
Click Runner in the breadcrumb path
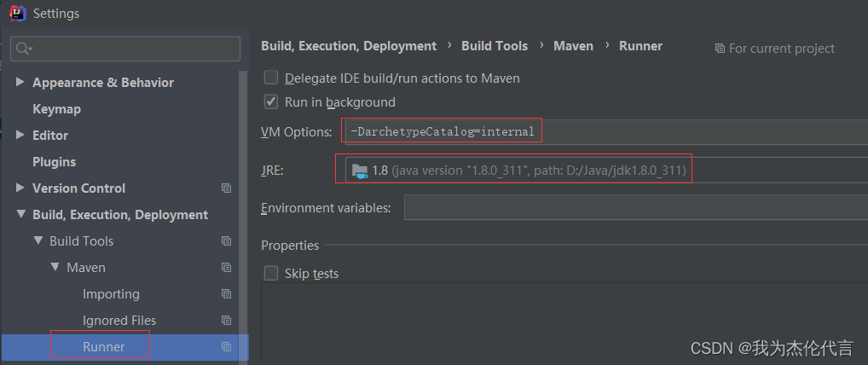[640, 46]
